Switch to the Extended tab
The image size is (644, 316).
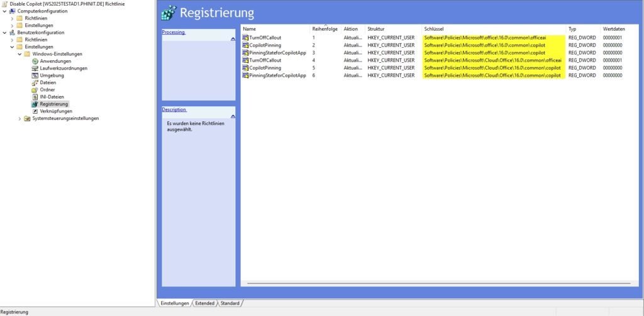click(204, 303)
